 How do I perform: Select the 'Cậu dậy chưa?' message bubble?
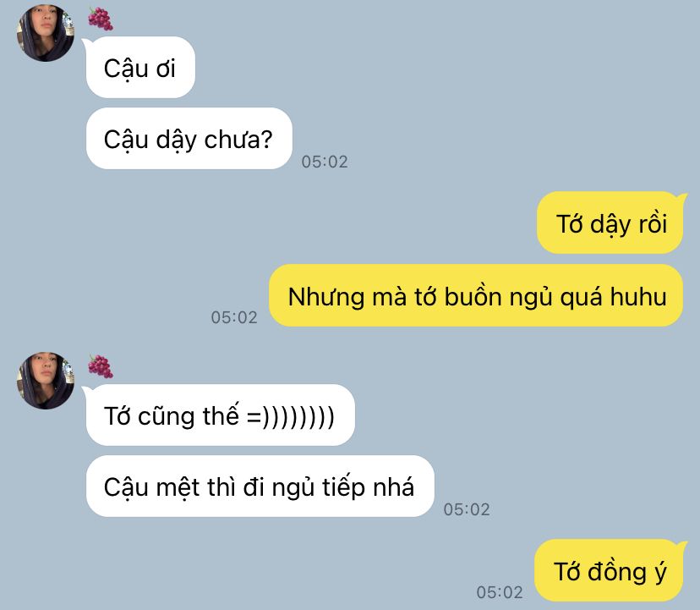189,139
